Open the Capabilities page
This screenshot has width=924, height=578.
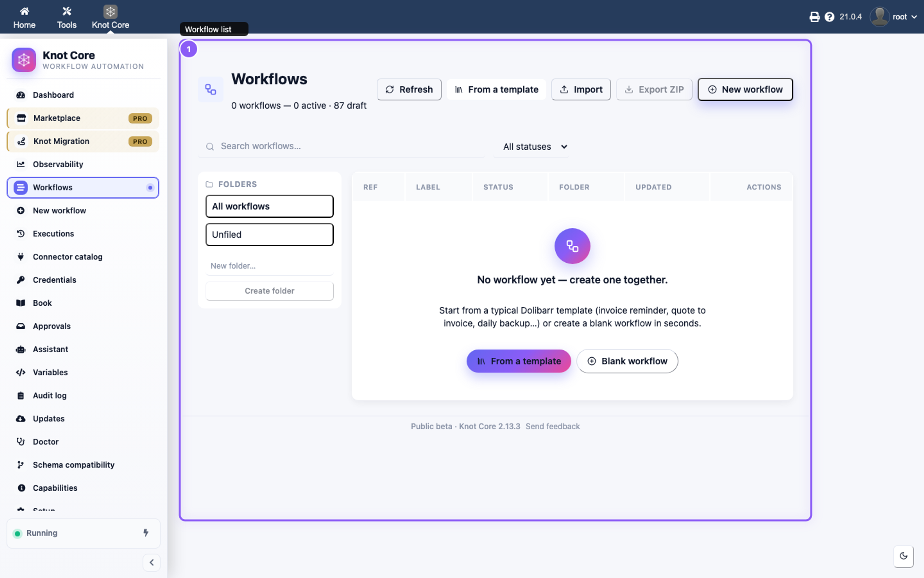(x=83, y=488)
